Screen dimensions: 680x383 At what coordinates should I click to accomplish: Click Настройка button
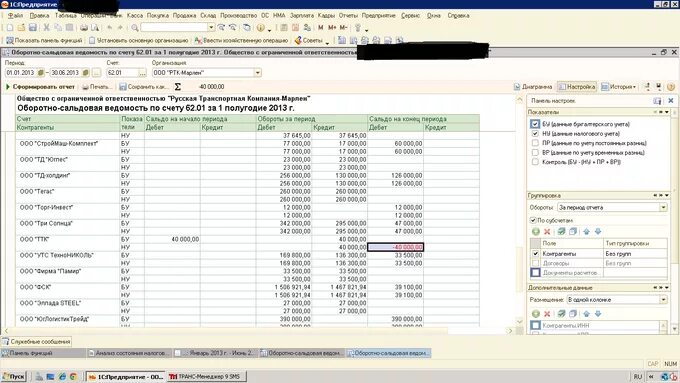[x=577, y=87]
